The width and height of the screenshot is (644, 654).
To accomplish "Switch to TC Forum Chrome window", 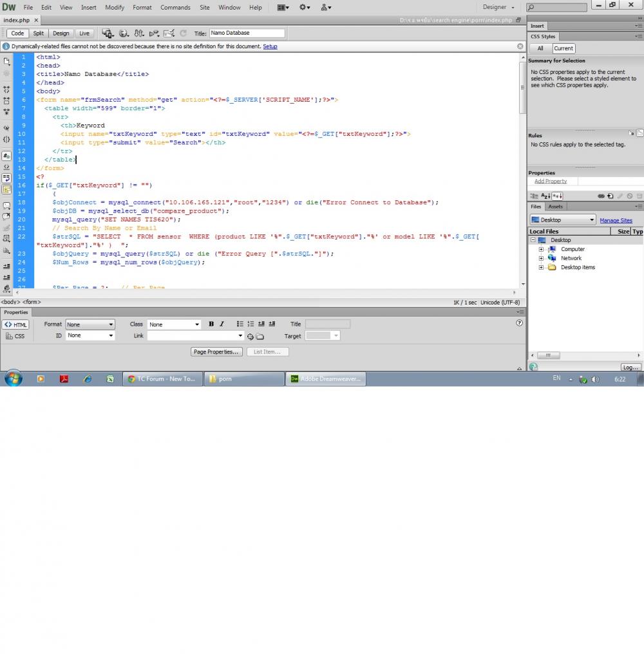I will [162, 378].
